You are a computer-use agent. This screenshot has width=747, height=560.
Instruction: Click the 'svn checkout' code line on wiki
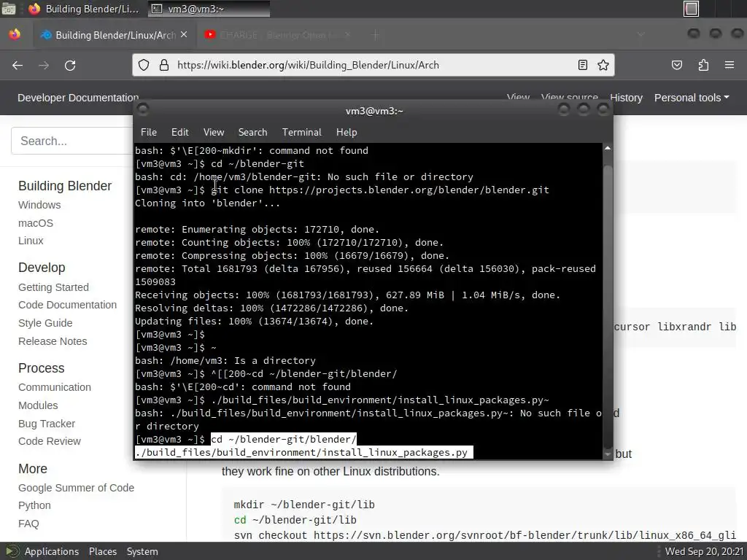click(484, 535)
